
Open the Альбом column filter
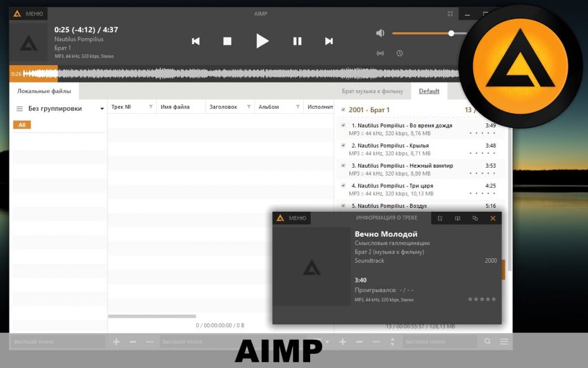(298, 107)
